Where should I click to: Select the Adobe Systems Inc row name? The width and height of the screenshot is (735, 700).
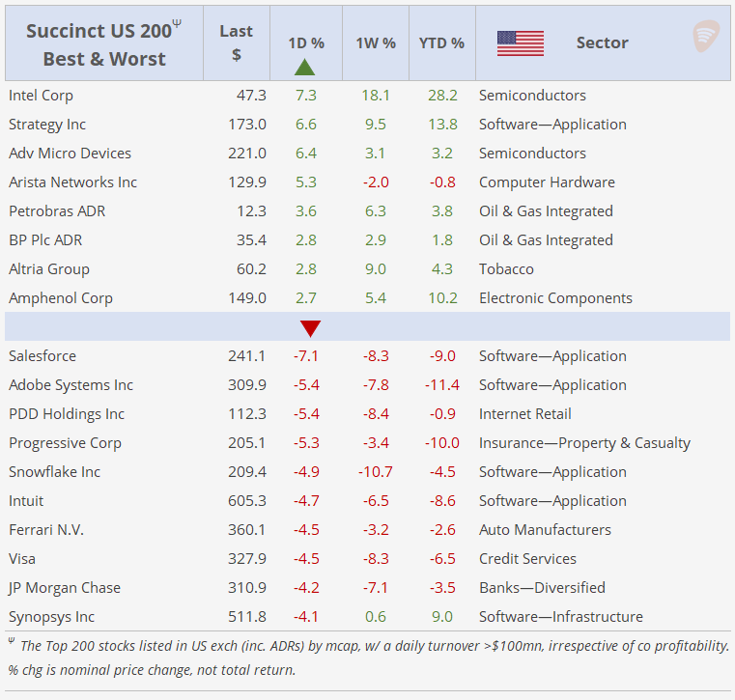point(71,385)
